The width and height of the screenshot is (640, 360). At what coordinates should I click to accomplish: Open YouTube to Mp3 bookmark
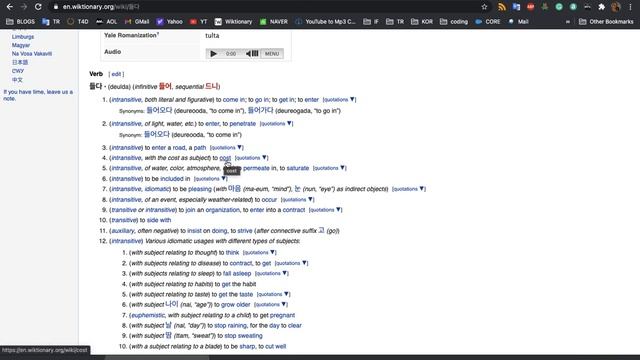point(325,22)
